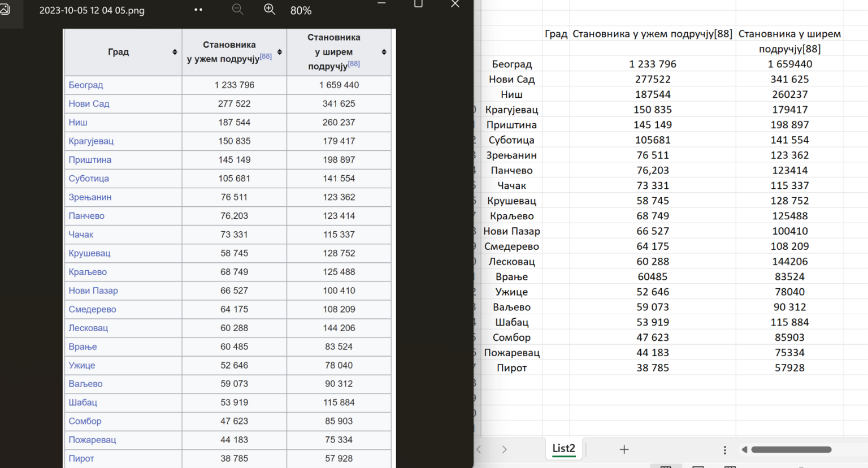Click 76,203 value in the picture table
This screenshot has width=868, height=468.
coord(235,215)
